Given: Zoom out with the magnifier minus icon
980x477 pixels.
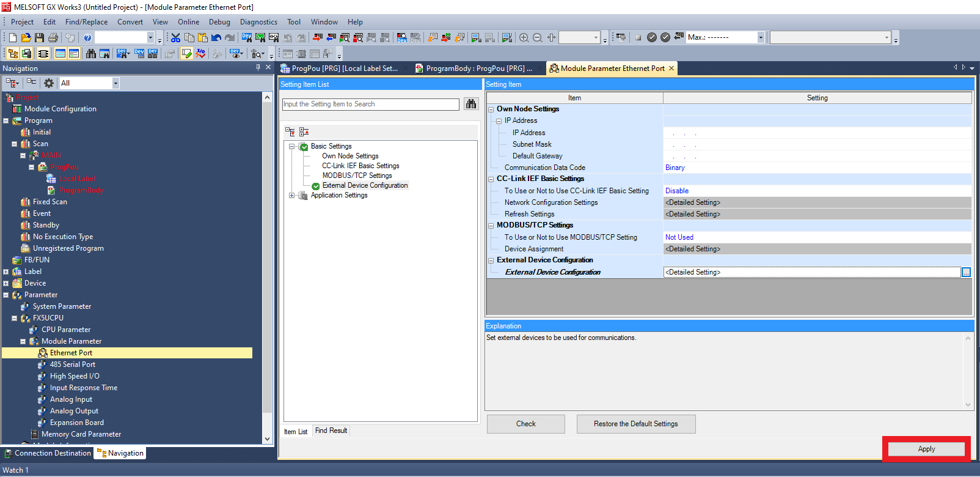Looking at the screenshot, I should tap(538, 37).
